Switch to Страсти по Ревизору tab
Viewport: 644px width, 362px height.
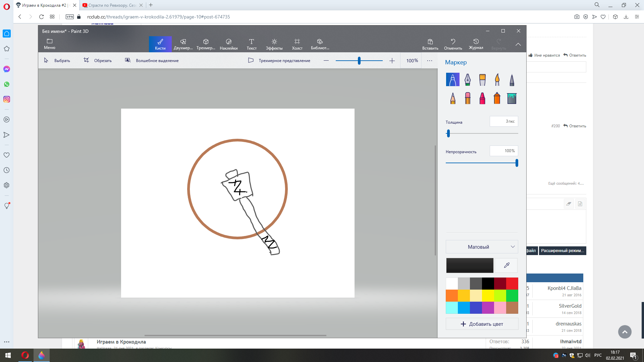[112, 5]
